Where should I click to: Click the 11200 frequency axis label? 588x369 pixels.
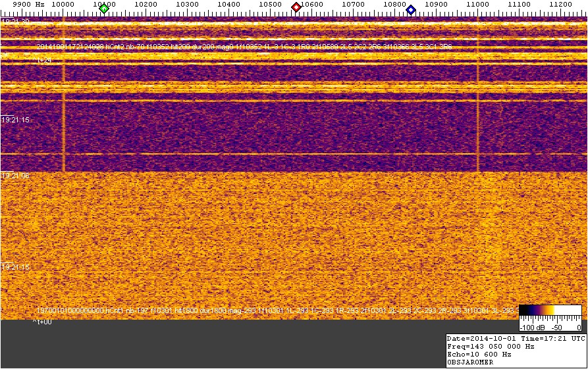(x=560, y=4)
